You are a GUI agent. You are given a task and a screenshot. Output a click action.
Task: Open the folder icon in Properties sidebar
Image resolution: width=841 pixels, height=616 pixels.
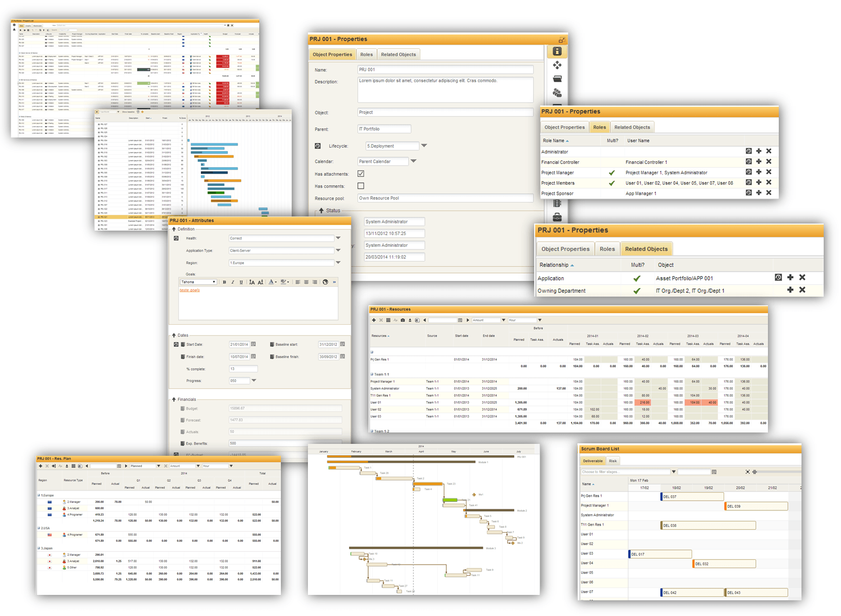click(x=557, y=79)
